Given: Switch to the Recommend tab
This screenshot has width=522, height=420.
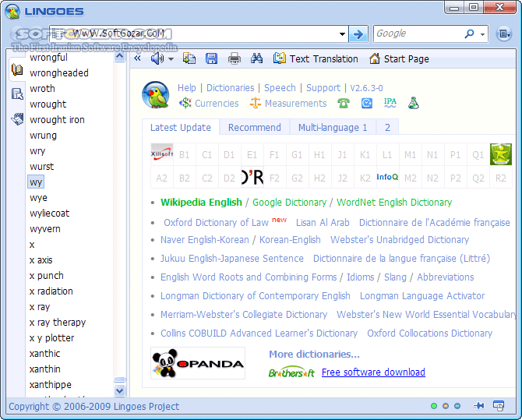Looking at the screenshot, I should tap(254, 128).
